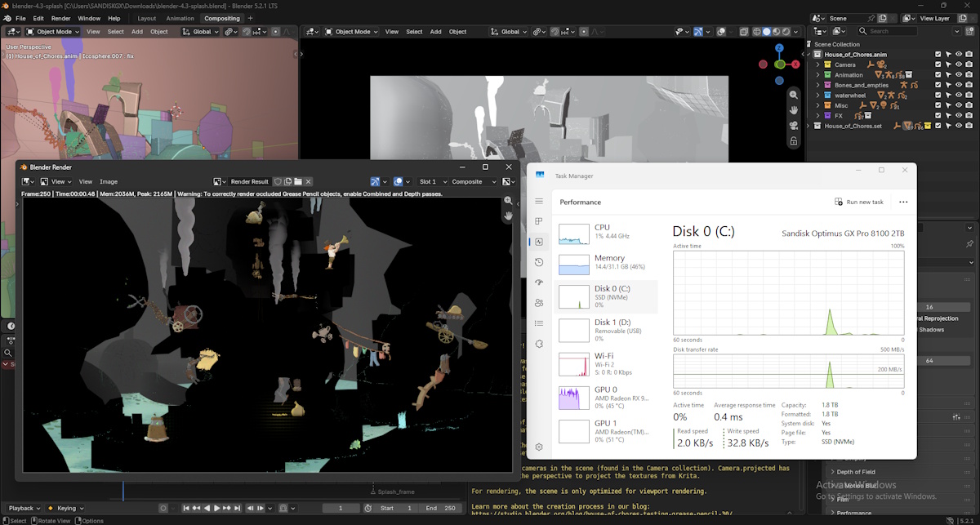Hide Bones_and_empties collection with eye icon
Image resolution: width=980 pixels, height=525 pixels.
click(x=960, y=85)
